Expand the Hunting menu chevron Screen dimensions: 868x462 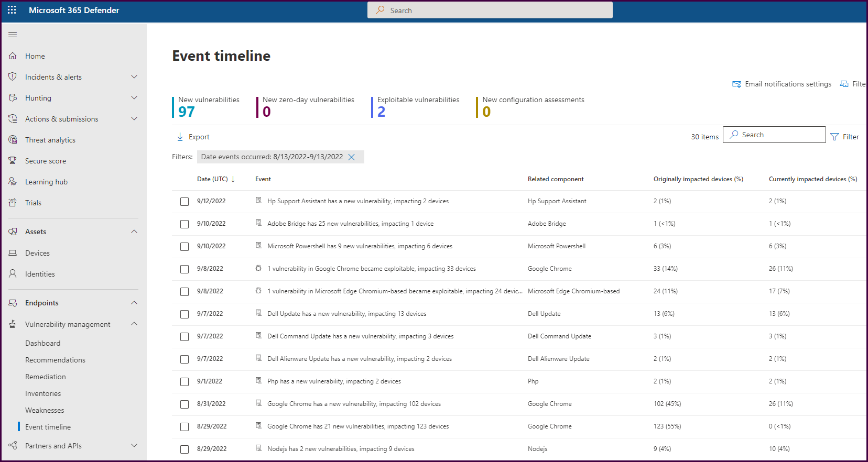[134, 98]
